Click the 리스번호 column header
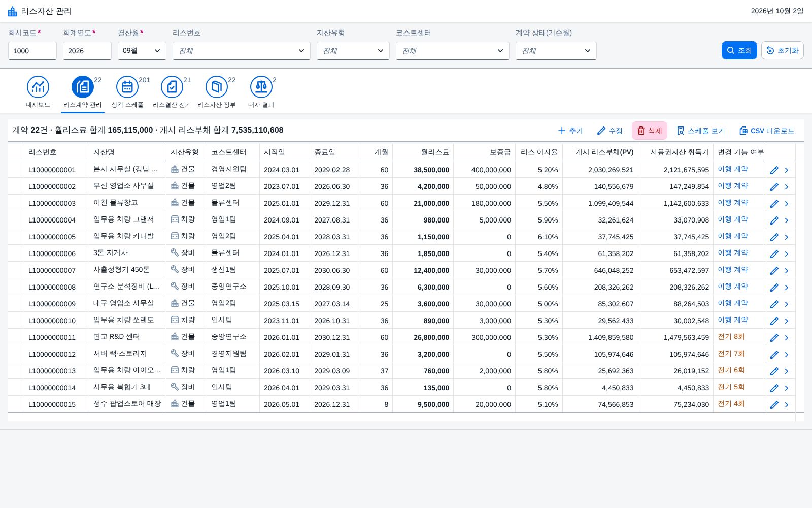 [x=56, y=152]
